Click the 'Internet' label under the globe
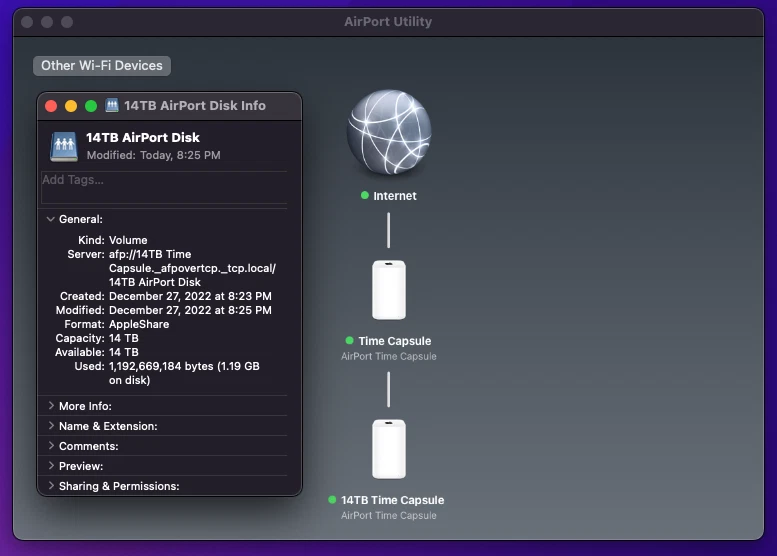The height and width of the screenshot is (556, 777). coord(394,196)
